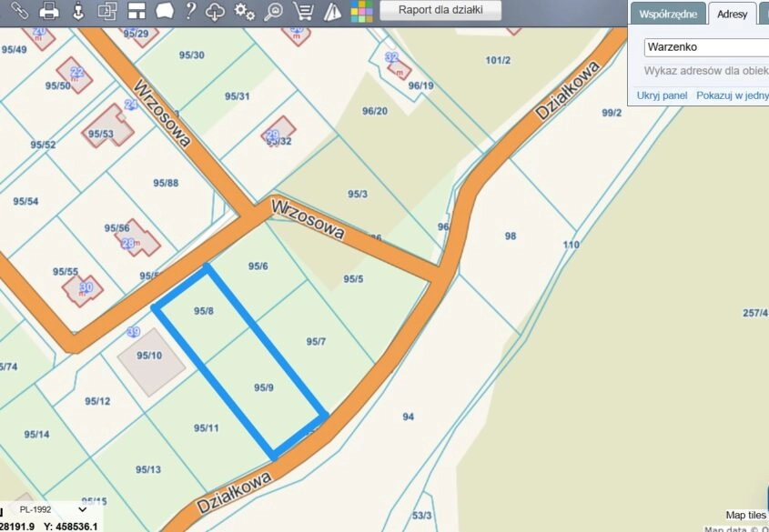Click the striped triangle icon in toolbar
Screen dimensions: 769x532
click(332, 11)
